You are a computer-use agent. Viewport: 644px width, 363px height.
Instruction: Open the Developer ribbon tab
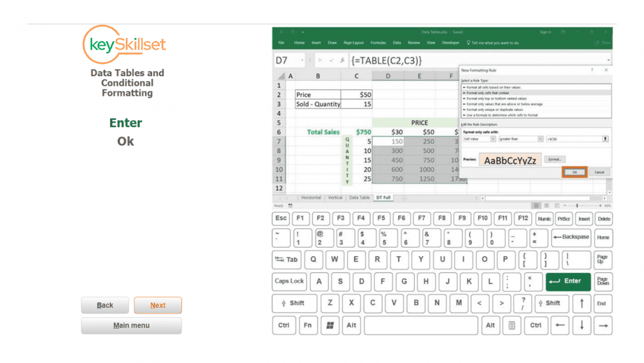point(451,43)
